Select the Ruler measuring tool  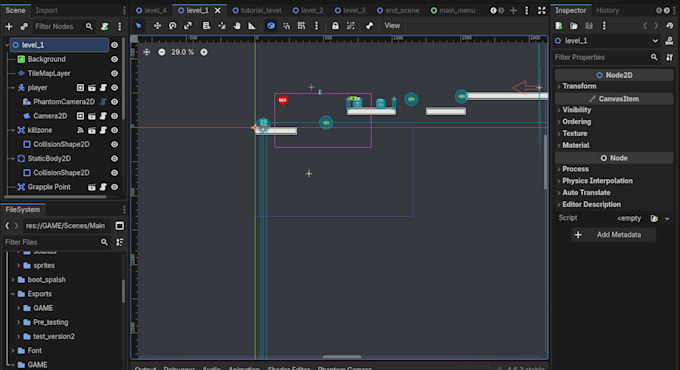(252, 26)
